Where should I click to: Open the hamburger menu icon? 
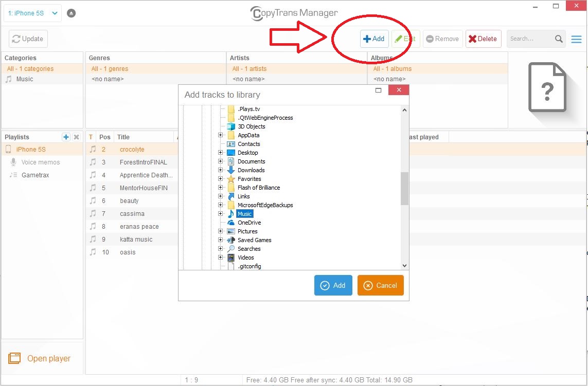(x=576, y=39)
